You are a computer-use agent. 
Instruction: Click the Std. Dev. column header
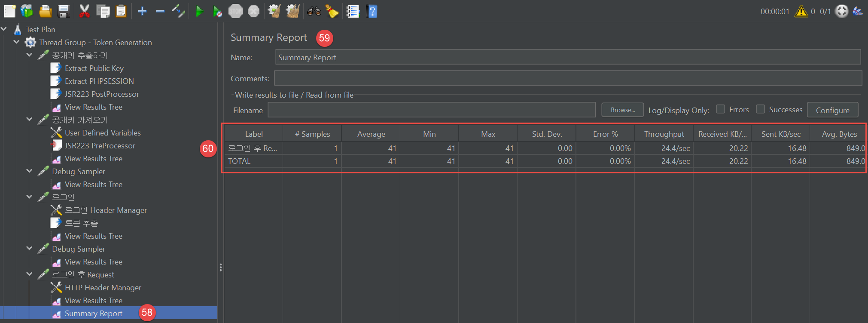(547, 134)
